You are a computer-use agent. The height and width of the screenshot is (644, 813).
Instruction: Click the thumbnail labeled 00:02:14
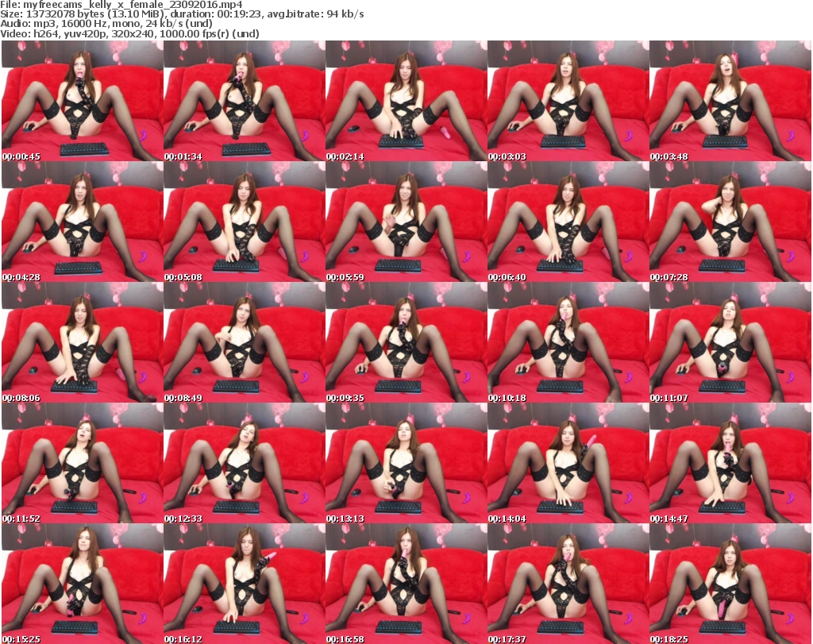(x=406, y=101)
